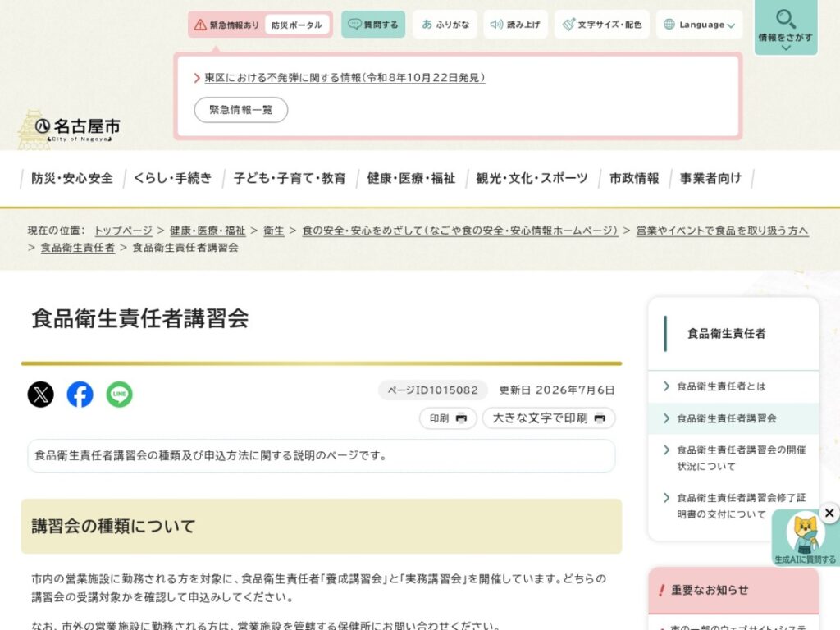
Task: Open sidebar link 食品衛生責任者講習会の開催状況について
Action: [742, 458]
